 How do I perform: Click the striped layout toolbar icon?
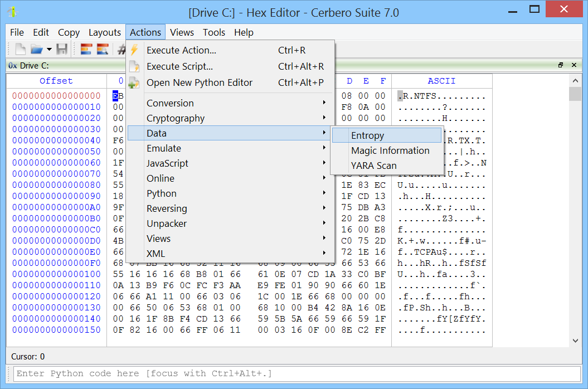[x=86, y=49]
